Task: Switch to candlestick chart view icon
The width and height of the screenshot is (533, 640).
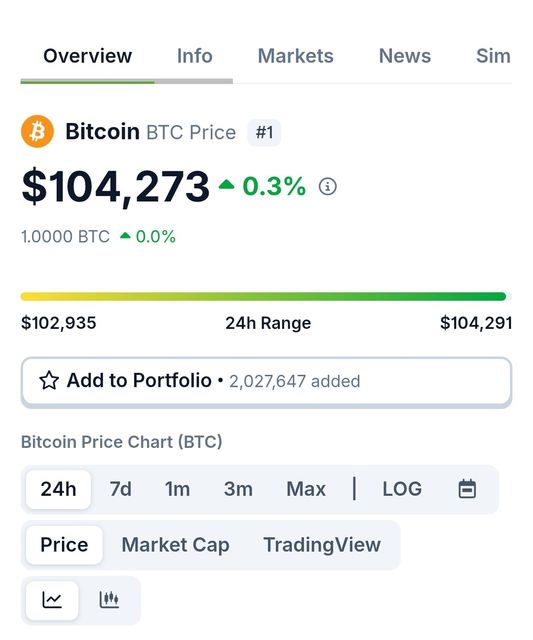Action: tap(109, 600)
